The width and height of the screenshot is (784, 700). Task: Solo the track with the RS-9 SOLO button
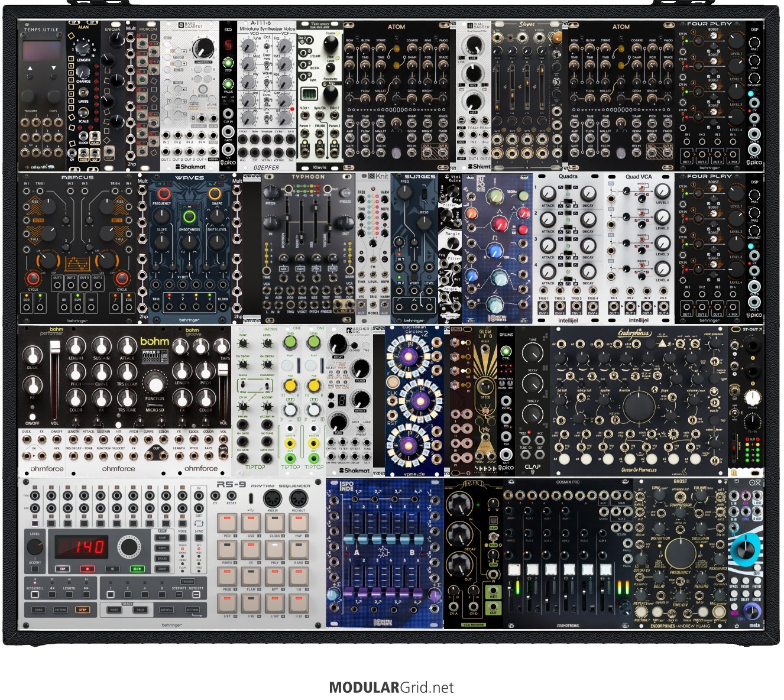(140, 610)
